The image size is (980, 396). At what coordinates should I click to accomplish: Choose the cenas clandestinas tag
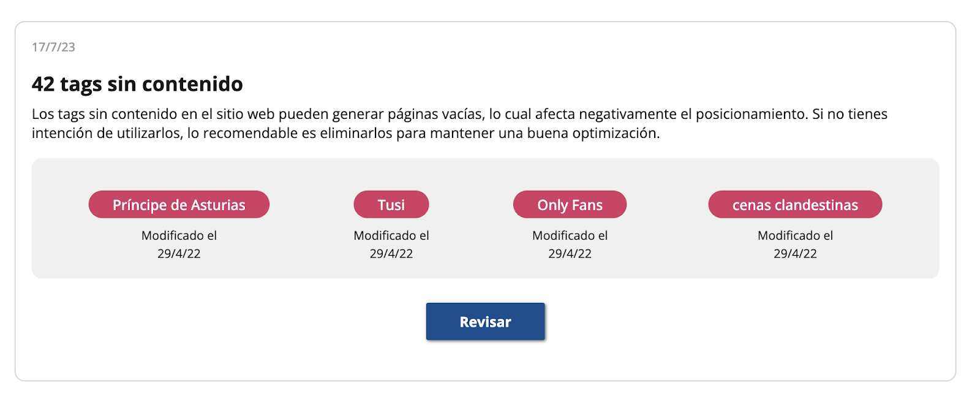[795, 205]
